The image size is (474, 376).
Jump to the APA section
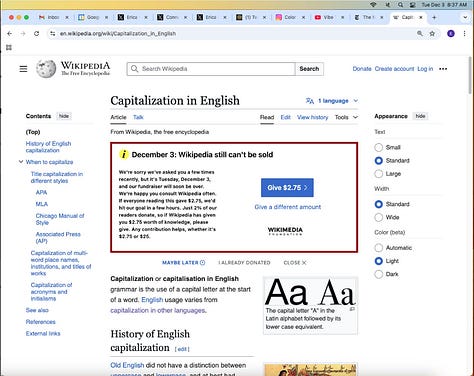41,192
